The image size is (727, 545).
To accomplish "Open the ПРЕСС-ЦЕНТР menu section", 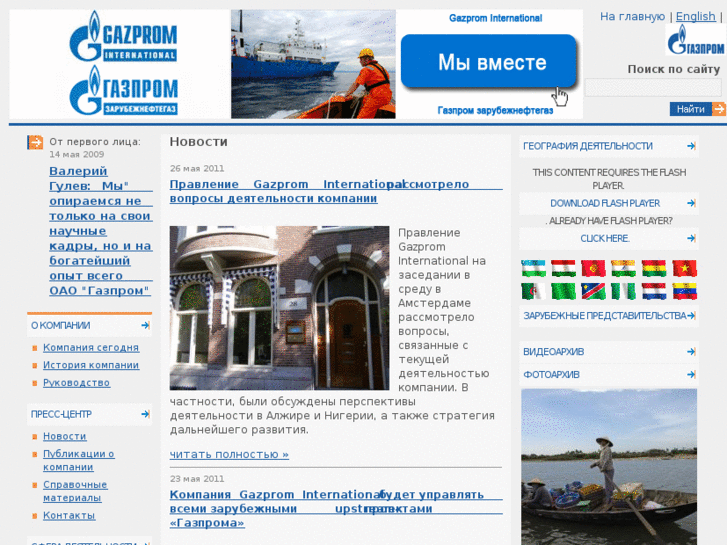I will pos(89,414).
